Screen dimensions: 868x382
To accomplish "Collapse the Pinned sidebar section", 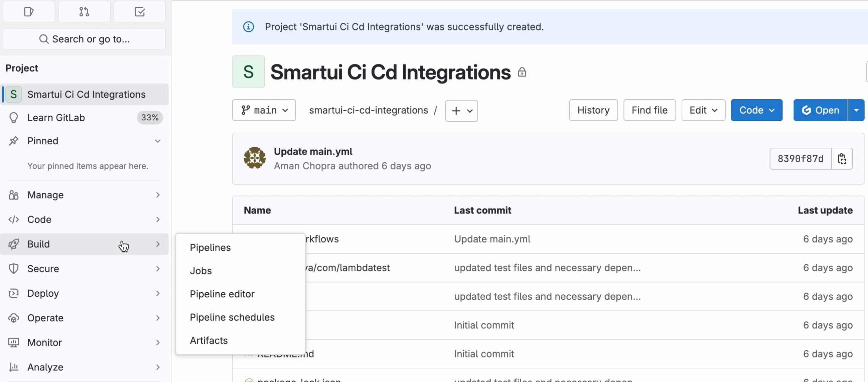I will coord(157,141).
